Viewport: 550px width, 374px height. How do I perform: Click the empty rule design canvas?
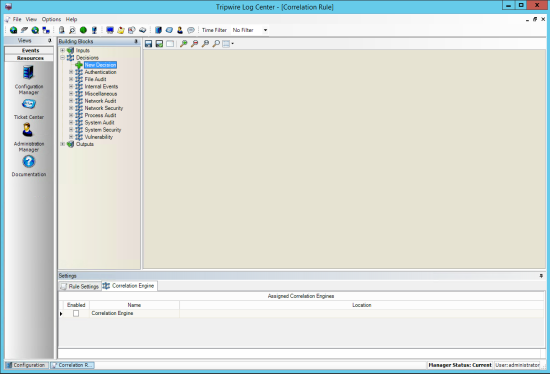point(344,159)
